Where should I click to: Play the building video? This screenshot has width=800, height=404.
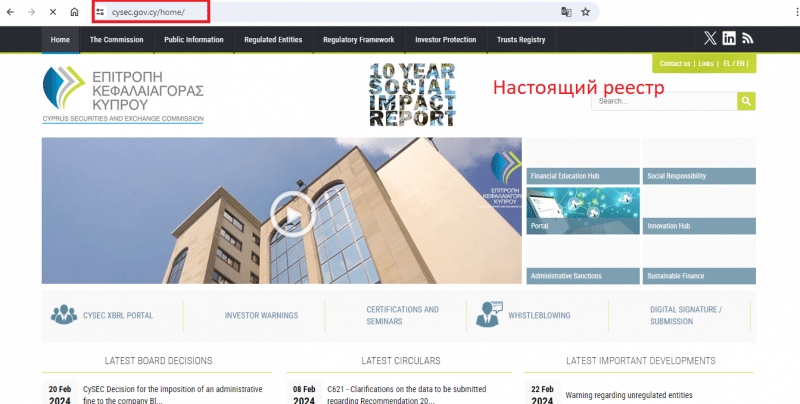click(x=292, y=214)
